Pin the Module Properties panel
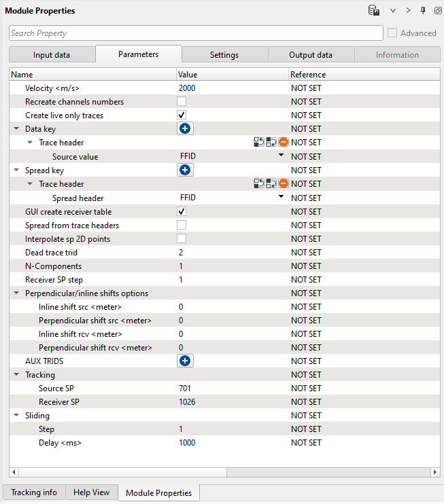 pyautogui.click(x=423, y=11)
